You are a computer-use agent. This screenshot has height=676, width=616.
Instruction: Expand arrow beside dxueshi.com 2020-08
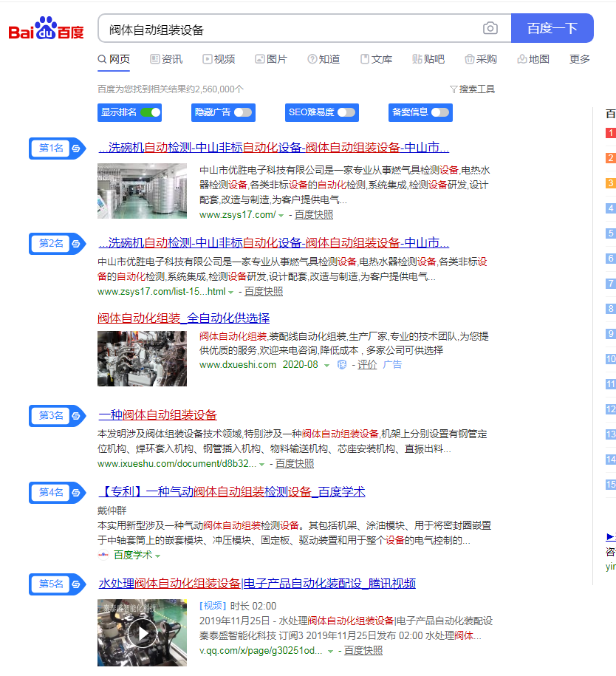[326, 365]
